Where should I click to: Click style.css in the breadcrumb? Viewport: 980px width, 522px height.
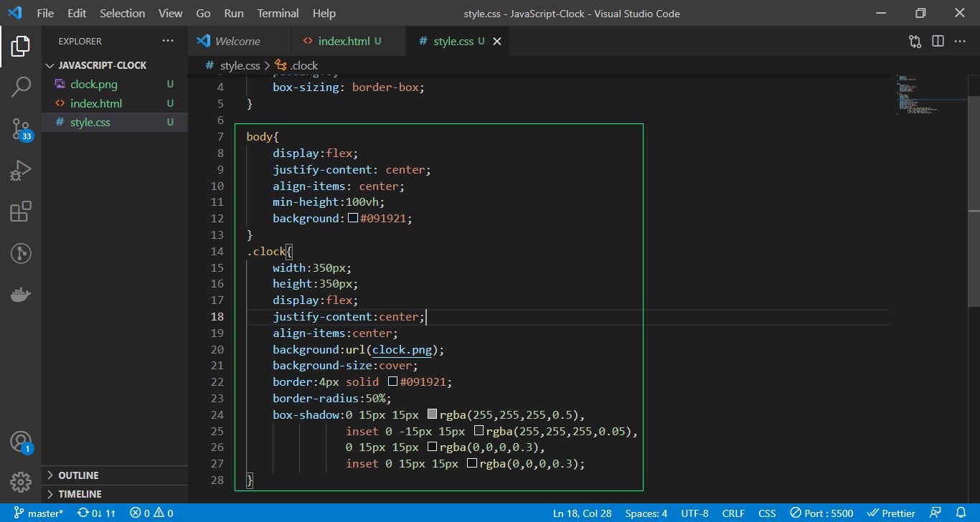[240, 65]
